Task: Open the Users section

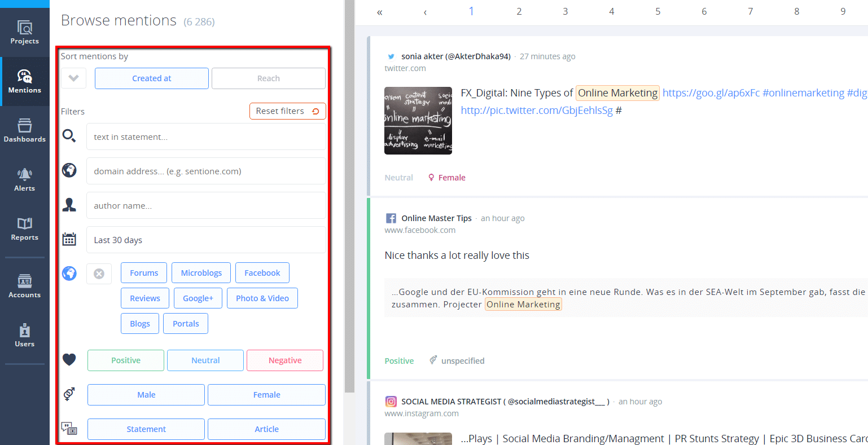Action: point(24,335)
